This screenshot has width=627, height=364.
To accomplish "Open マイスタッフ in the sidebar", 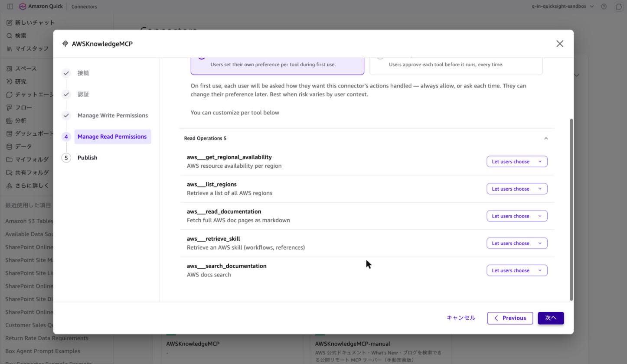I will (x=27, y=49).
